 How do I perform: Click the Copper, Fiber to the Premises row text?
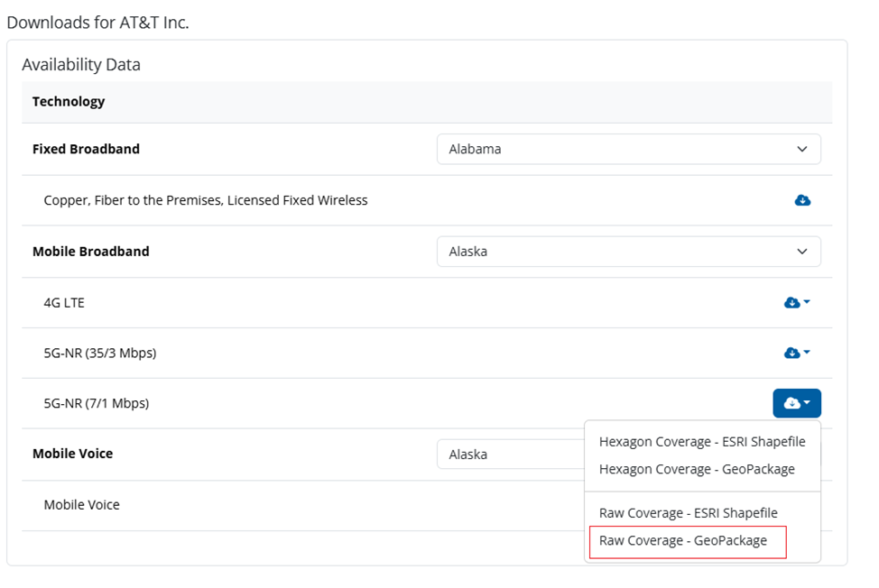[206, 200]
